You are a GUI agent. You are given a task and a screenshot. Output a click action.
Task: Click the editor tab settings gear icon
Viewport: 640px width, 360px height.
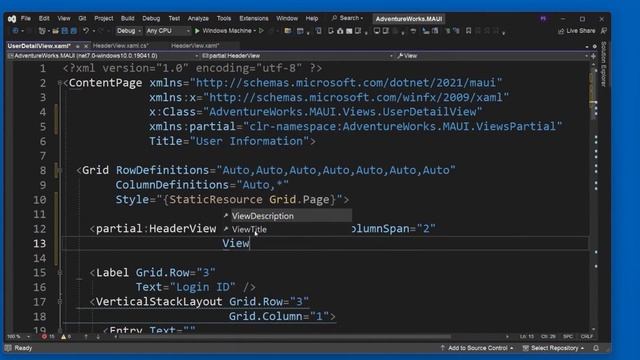(595, 46)
